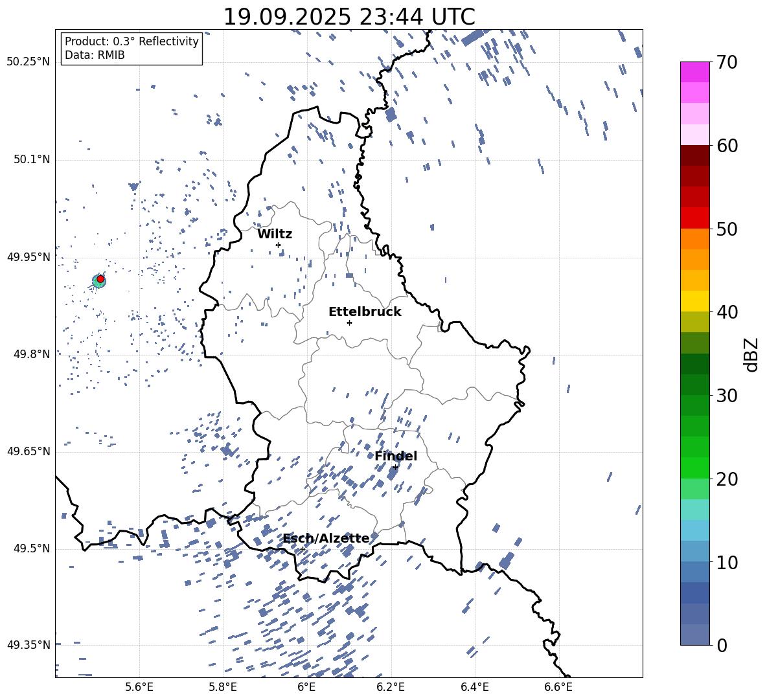767x700 pixels.
Task: Click the 50.1°N latitude label
Action: [x=32, y=159]
